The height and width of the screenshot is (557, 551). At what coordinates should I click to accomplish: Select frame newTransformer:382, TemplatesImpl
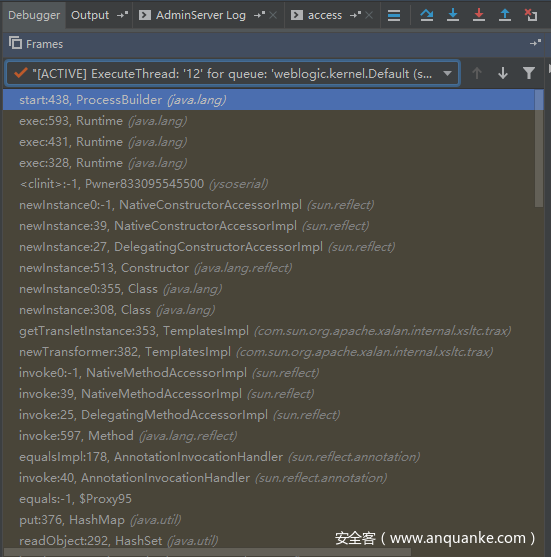tap(268, 352)
